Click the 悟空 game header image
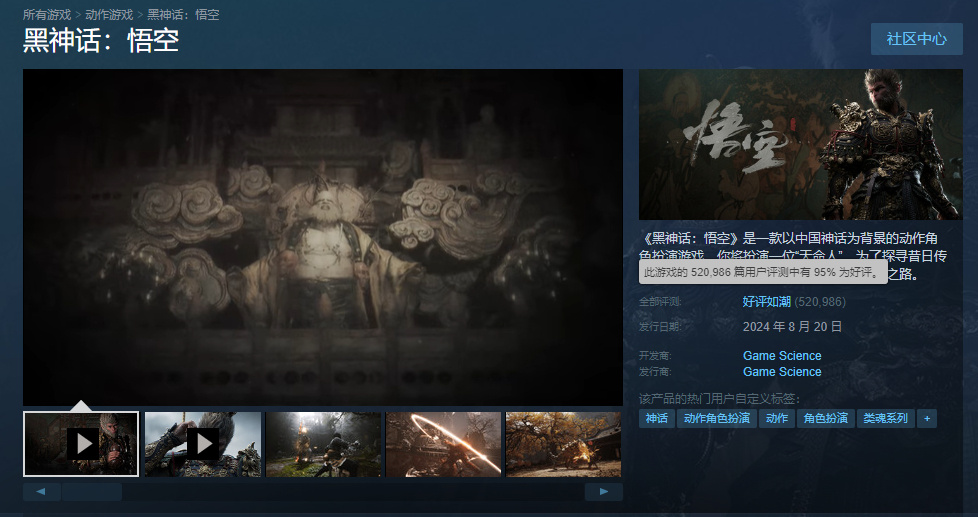978x517 pixels. [x=801, y=144]
